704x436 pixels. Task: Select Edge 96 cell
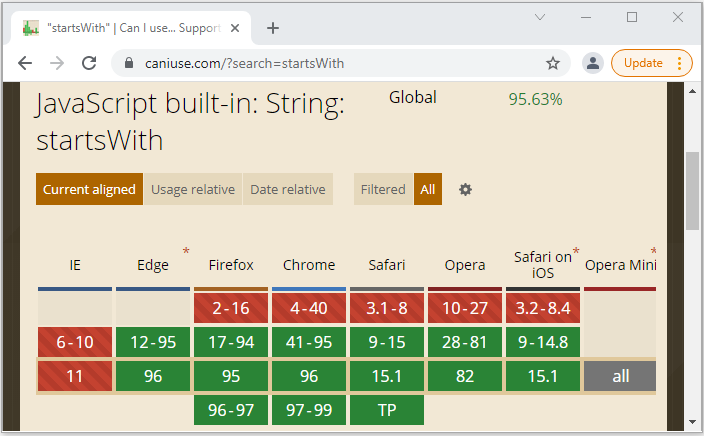[x=153, y=376]
